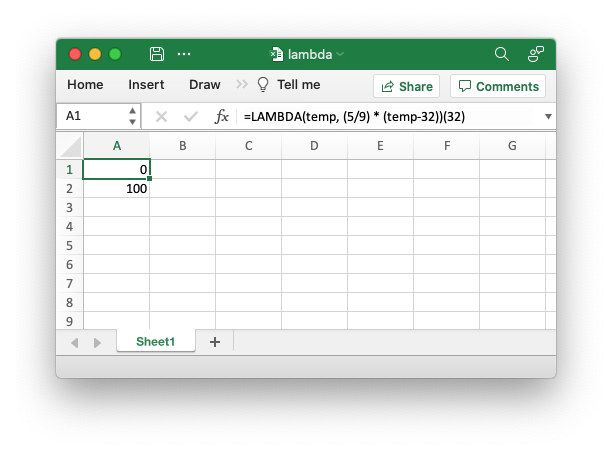Open the Comments button
This screenshot has height=452, width=612.
pos(497,86)
